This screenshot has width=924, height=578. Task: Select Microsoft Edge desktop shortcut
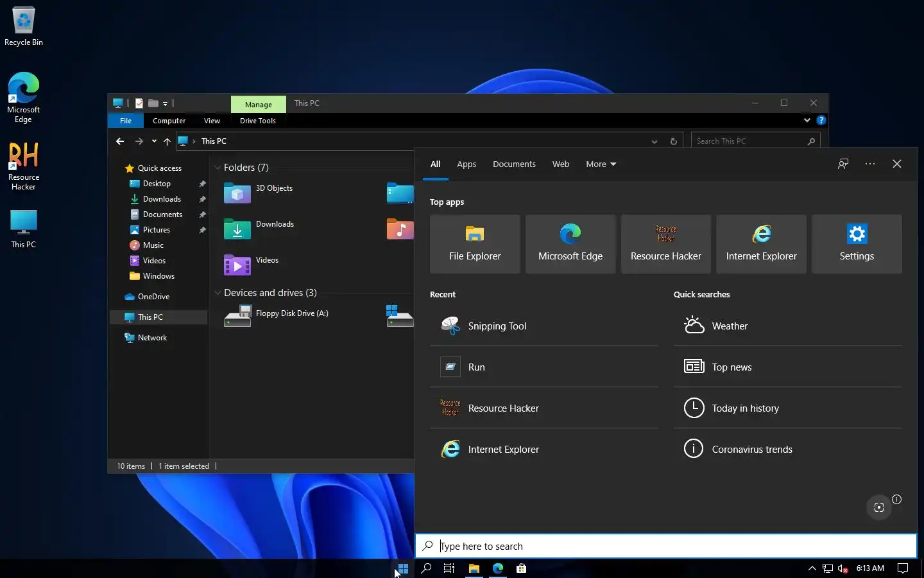click(x=24, y=98)
